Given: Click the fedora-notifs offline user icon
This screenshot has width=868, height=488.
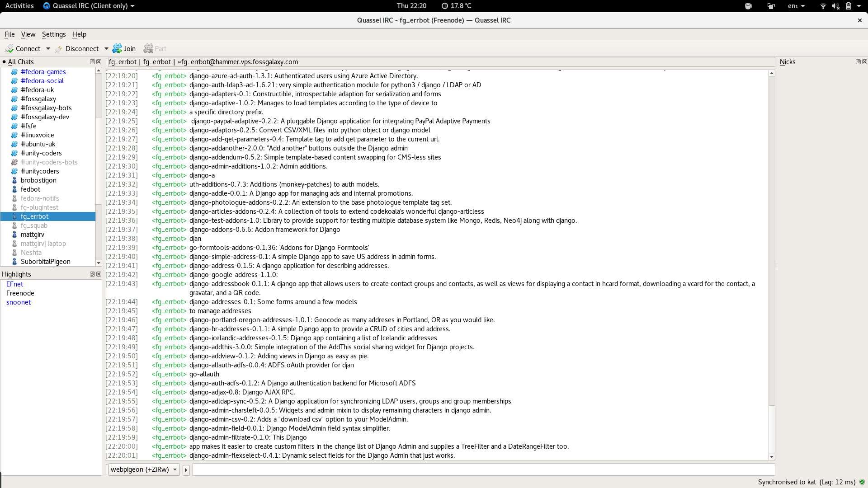Looking at the screenshot, I should pos(14,198).
